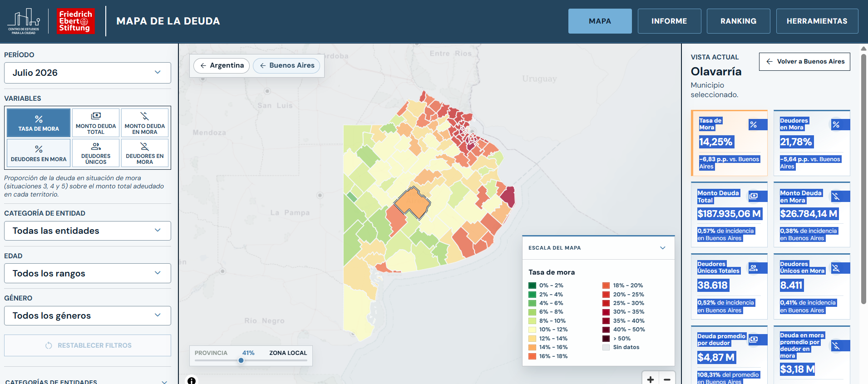Open the Todas las entidades dropdown
Viewport: 868px width, 384px height.
click(x=88, y=231)
